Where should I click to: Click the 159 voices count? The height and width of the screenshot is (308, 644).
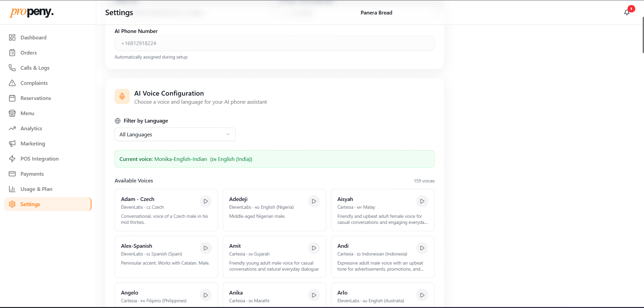[424, 181]
